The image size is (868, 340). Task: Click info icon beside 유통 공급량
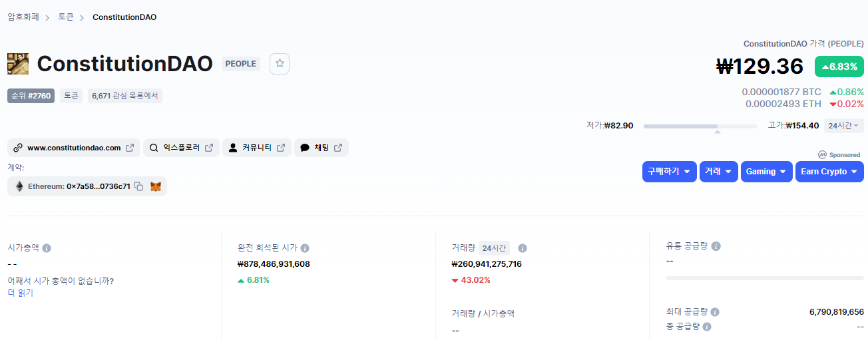click(716, 246)
